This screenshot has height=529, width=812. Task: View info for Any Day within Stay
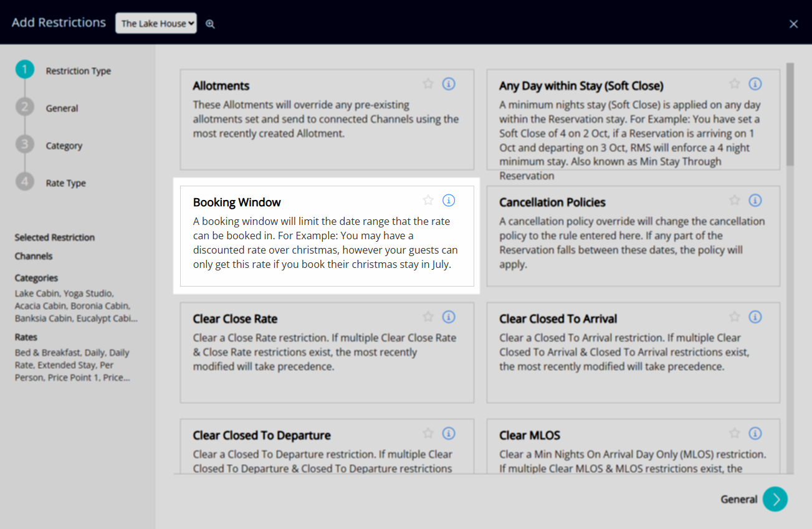click(x=755, y=83)
